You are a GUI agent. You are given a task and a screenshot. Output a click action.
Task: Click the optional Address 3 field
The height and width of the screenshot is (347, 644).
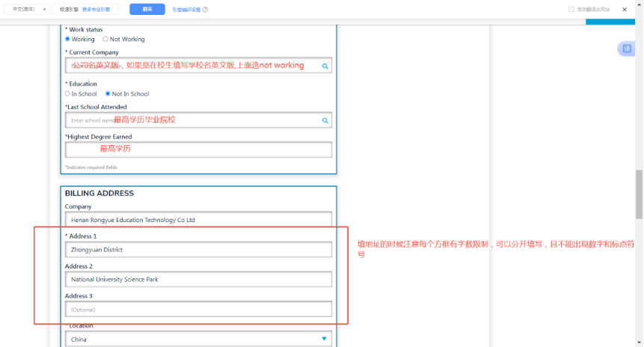coord(198,309)
